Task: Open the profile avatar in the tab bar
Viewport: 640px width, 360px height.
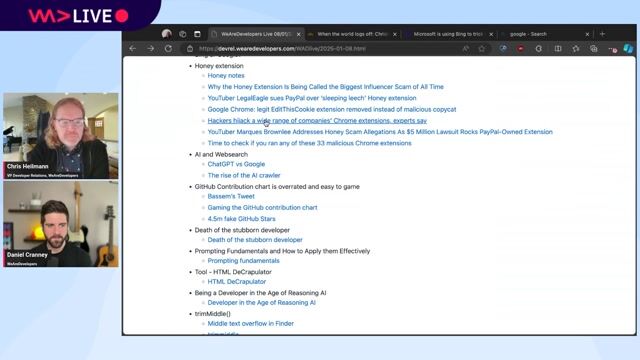Action: 167,34
